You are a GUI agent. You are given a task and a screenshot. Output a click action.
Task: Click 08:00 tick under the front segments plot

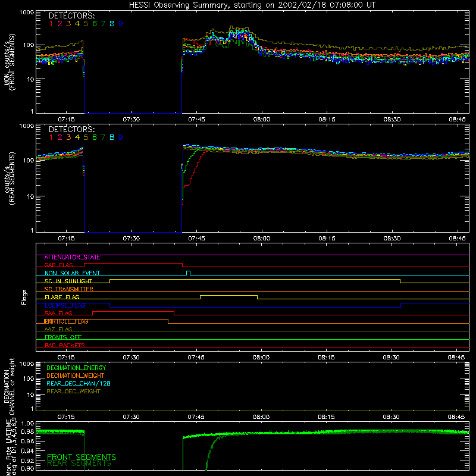262,120
